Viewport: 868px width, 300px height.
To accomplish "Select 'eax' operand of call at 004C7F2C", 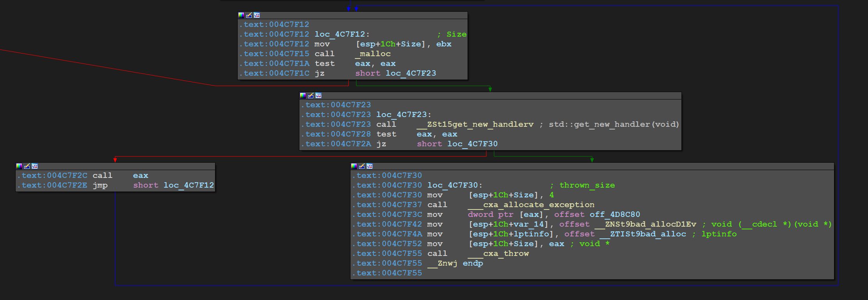I will point(141,176).
